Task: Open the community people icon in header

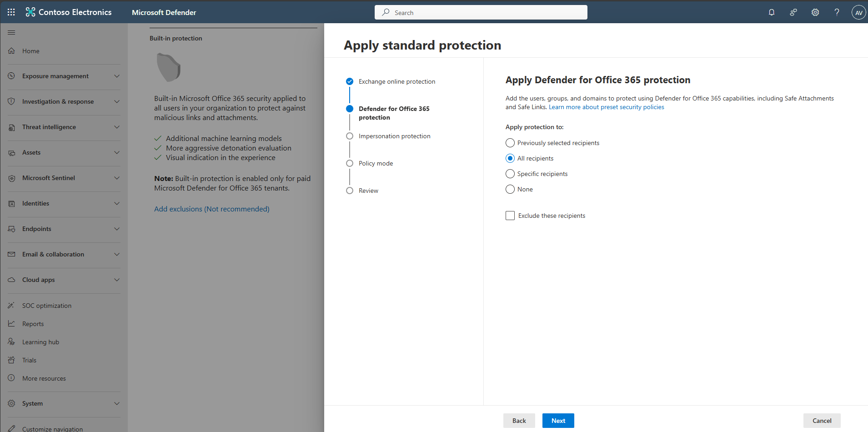Action: click(x=793, y=12)
